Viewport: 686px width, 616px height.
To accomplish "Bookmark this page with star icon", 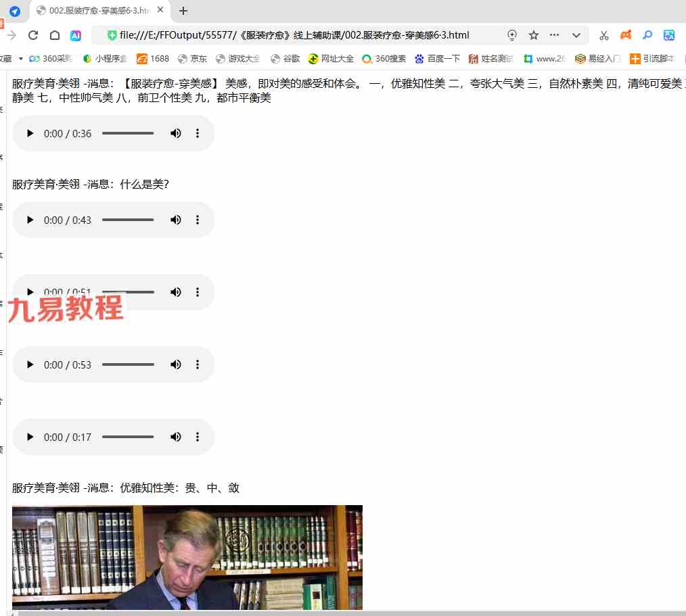I will tap(533, 35).
